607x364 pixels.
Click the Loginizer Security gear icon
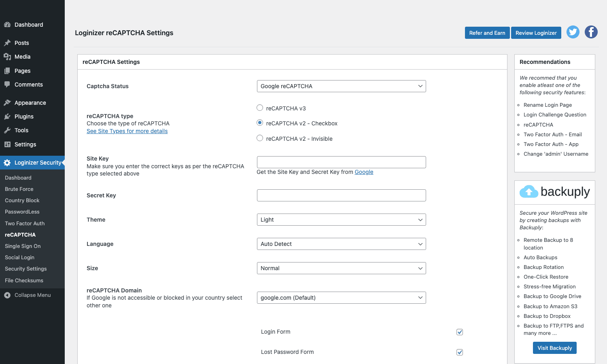pyautogui.click(x=7, y=163)
